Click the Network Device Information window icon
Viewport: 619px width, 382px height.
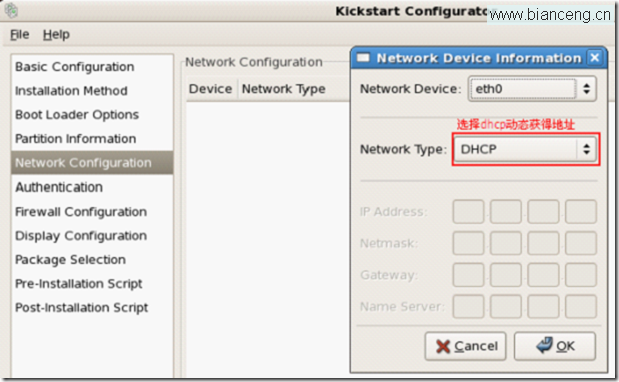pos(363,58)
